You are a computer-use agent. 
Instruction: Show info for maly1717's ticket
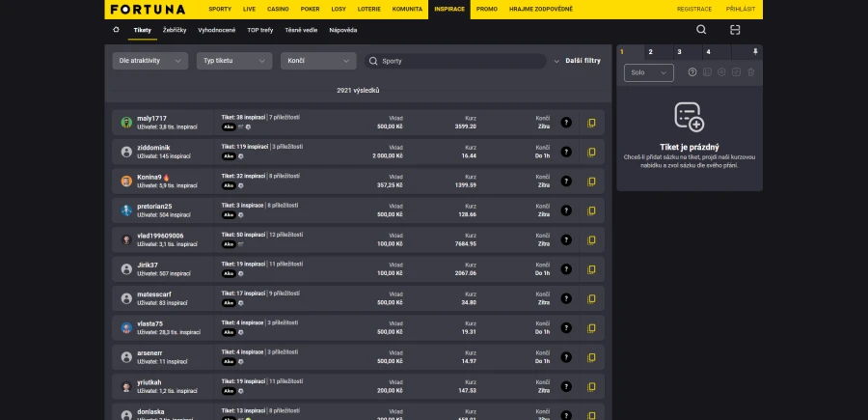pos(566,123)
